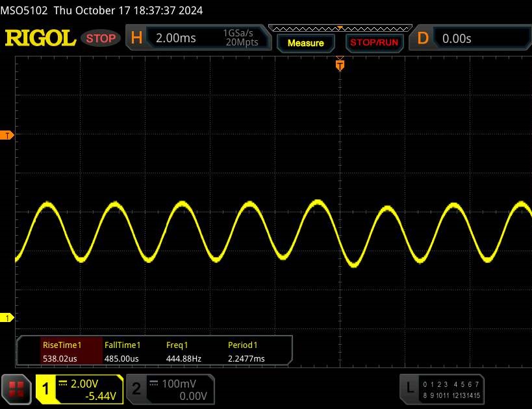Open the delay D 0.00s setting
The image size is (532, 409).
(470, 38)
